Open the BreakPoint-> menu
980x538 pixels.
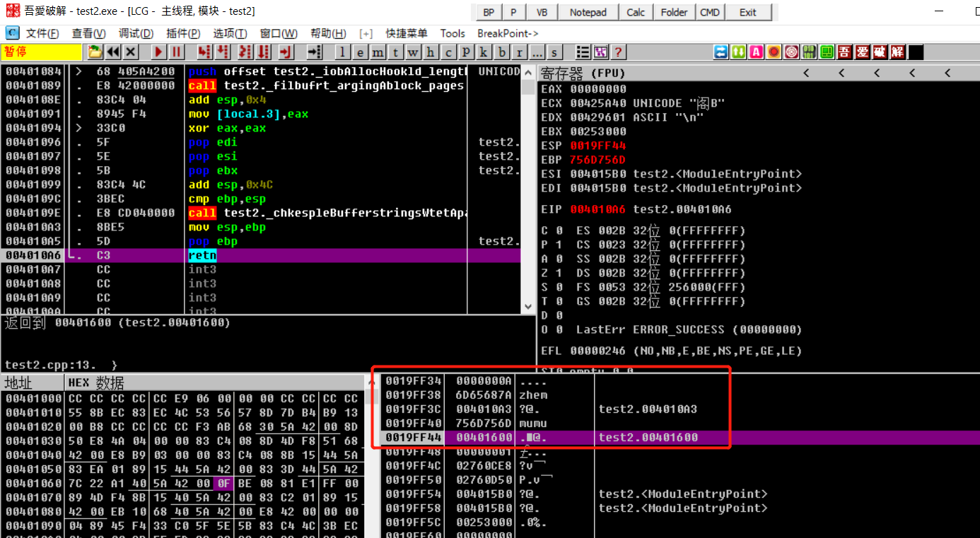[508, 33]
